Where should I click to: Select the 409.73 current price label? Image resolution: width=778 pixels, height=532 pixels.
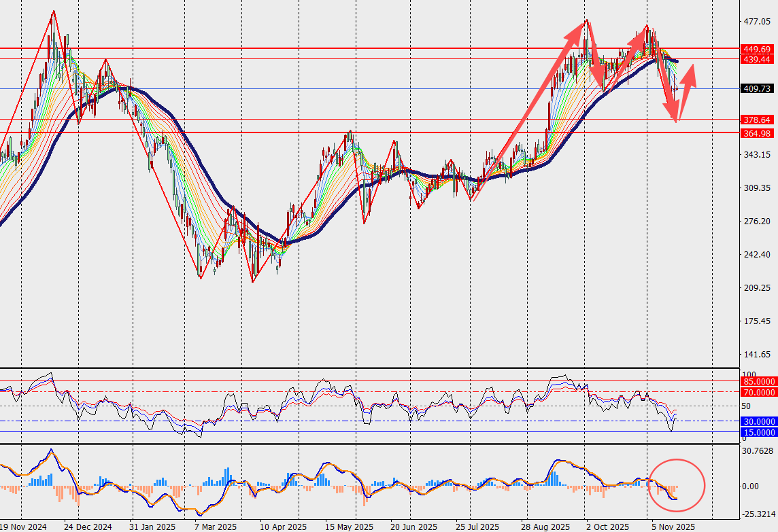pyautogui.click(x=758, y=89)
